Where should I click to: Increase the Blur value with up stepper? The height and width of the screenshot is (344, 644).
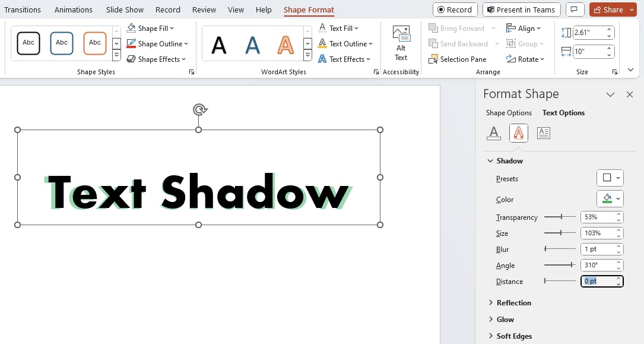(618, 247)
